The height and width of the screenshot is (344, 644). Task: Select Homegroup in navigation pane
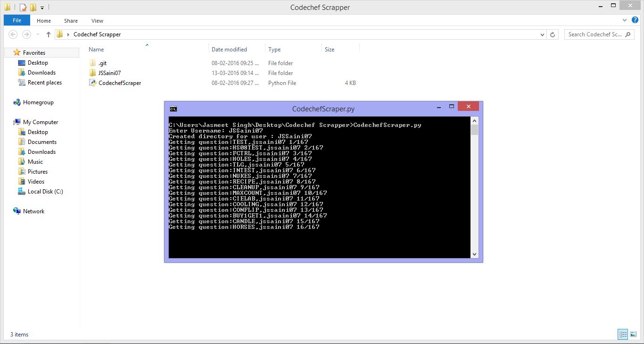coord(38,102)
